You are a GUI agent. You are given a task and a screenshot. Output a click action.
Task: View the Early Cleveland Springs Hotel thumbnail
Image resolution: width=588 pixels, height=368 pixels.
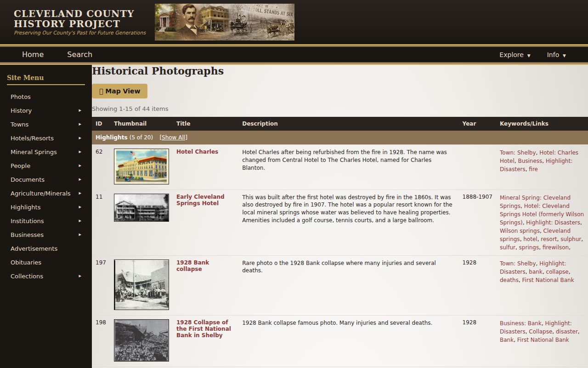tap(141, 207)
